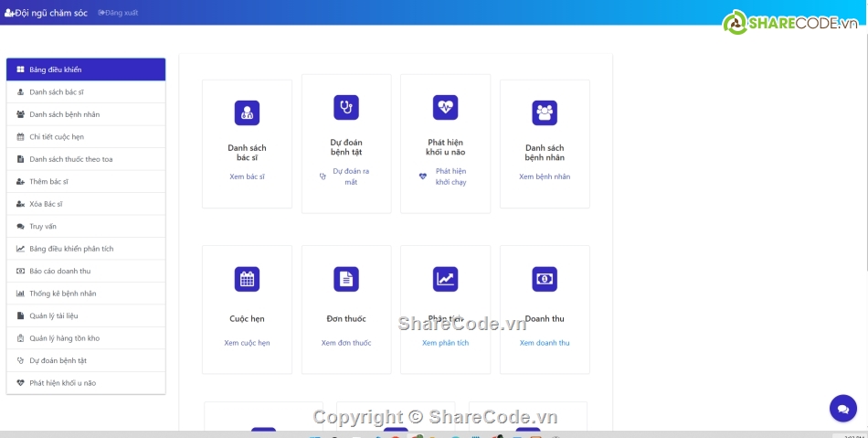The image size is (868, 438).
Task: Click the Danh sách bác sĩ card icon
Action: 247,113
